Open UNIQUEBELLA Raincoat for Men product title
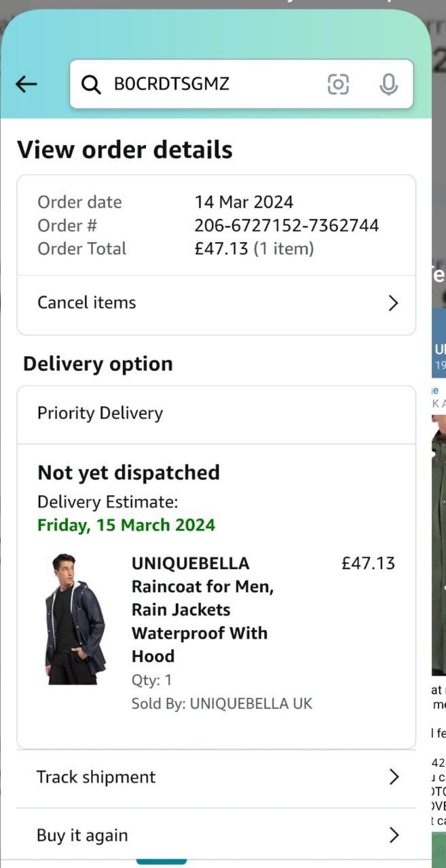 pos(202,610)
